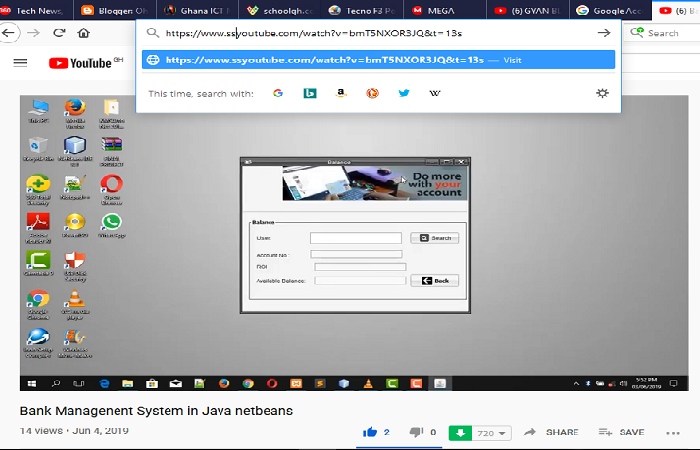
Task: Open the 720 quality dropdown
Action: point(493,433)
